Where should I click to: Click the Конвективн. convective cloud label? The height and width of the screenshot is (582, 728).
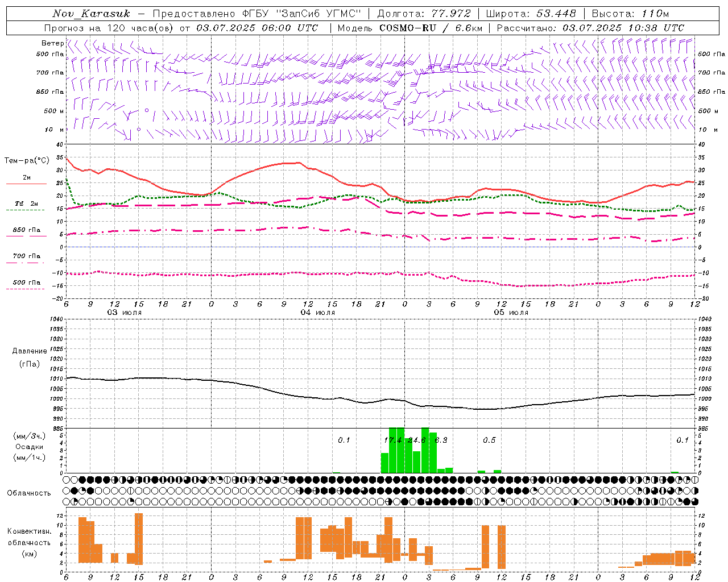(30, 531)
